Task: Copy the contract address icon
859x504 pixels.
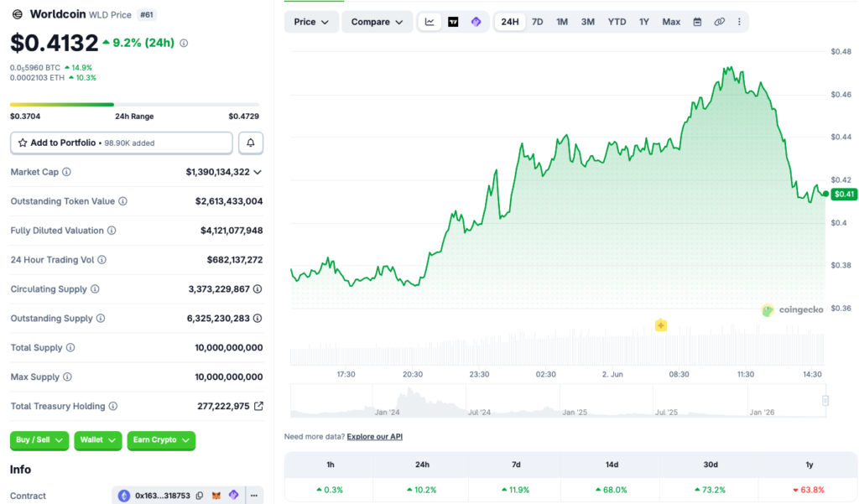Action: click(x=200, y=496)
